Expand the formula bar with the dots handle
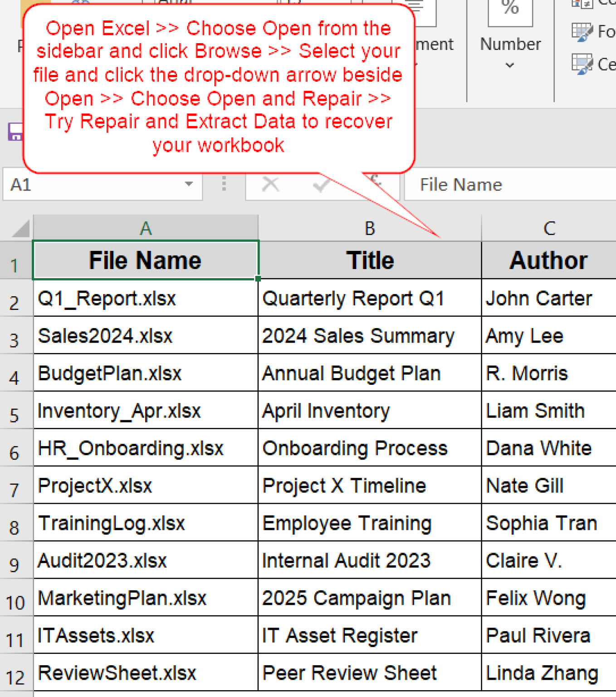 click(x=223, y=184)
